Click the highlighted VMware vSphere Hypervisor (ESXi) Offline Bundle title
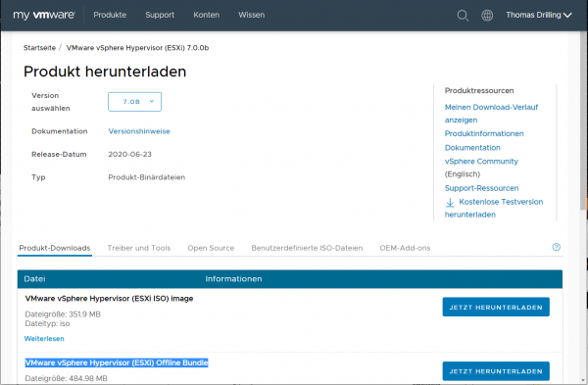This screenshot has height=385, width=588. click(x=117, y=362)
